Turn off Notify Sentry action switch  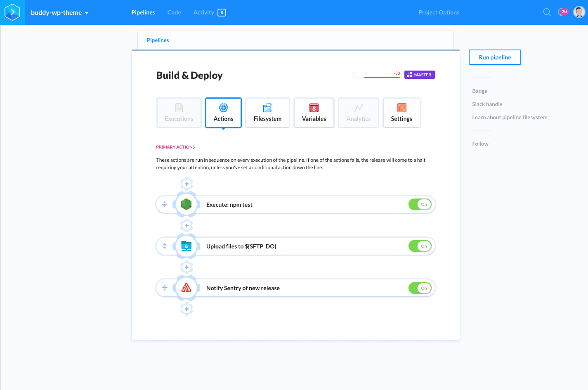(x=420, y=288)
